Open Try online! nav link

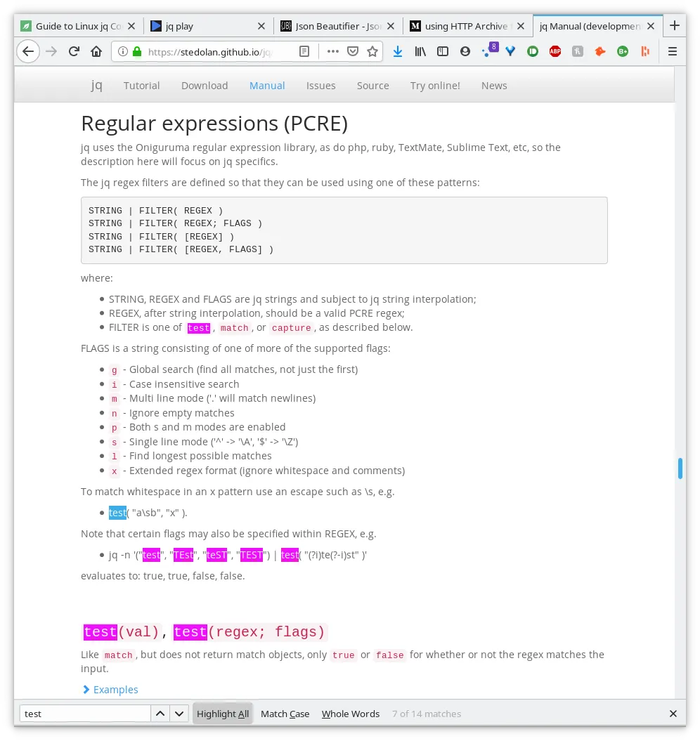click(x=435, y=86)
